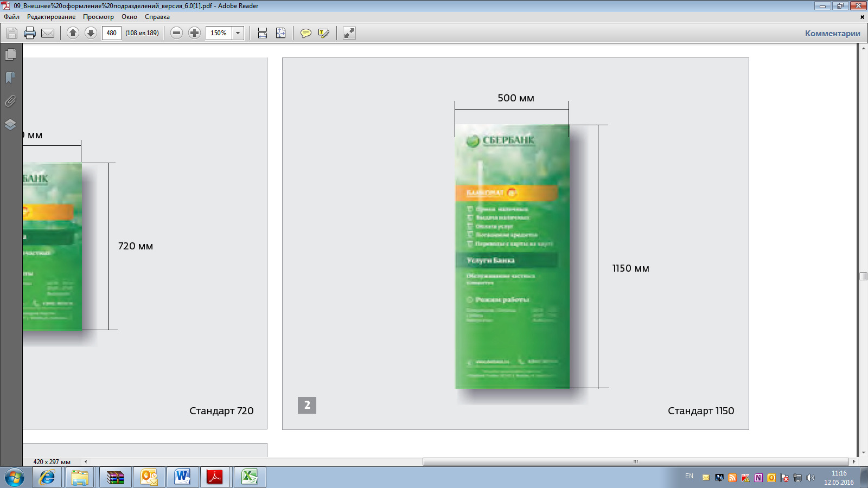Add a sticky note comment
868x488 pixels.
[306, 33]
